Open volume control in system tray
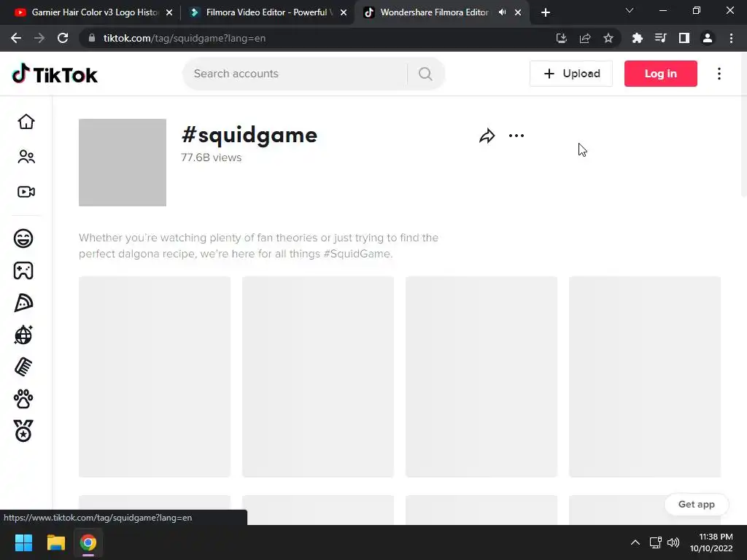The height and width of the screenshot is (560, 747). tap(673, 542)
